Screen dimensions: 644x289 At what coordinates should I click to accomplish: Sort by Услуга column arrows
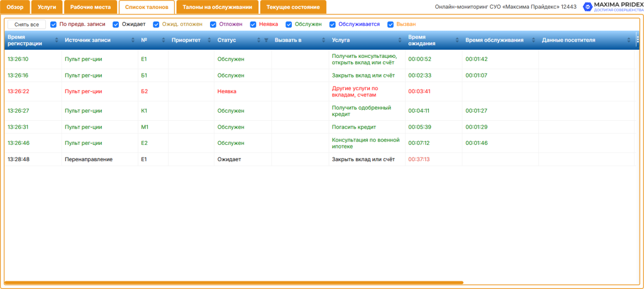[x=400, y=40]
